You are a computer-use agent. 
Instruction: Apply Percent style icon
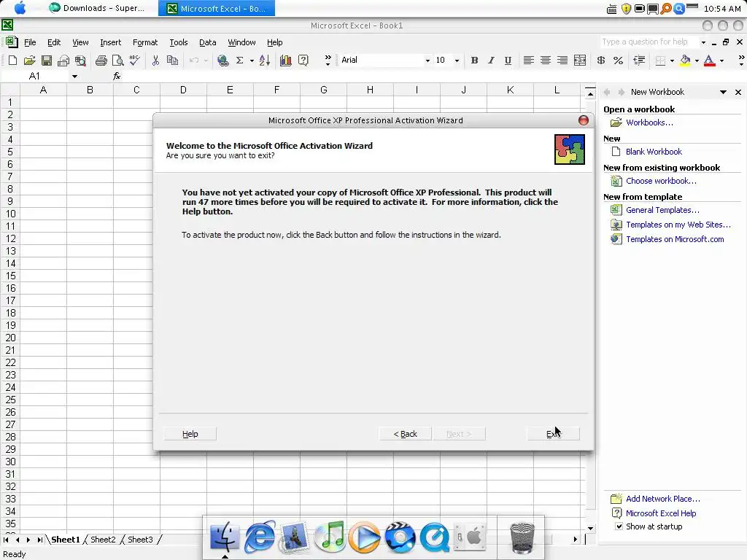618,61
